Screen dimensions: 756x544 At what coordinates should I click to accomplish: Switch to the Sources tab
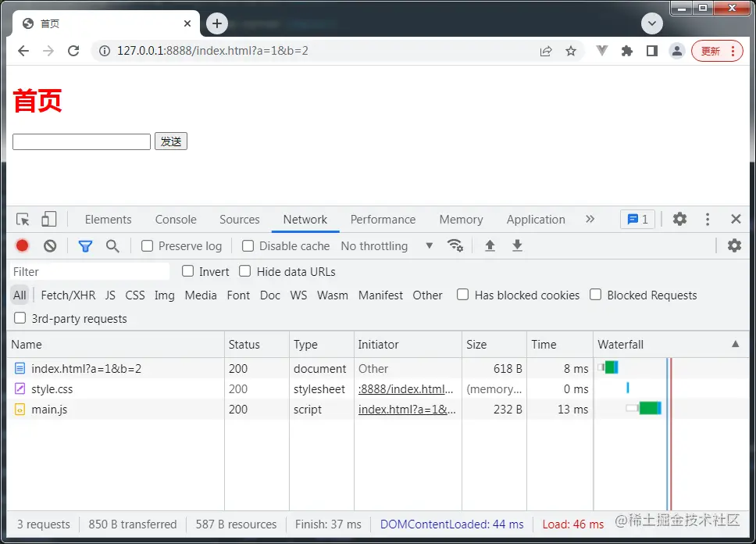click(x=239, y=220)
